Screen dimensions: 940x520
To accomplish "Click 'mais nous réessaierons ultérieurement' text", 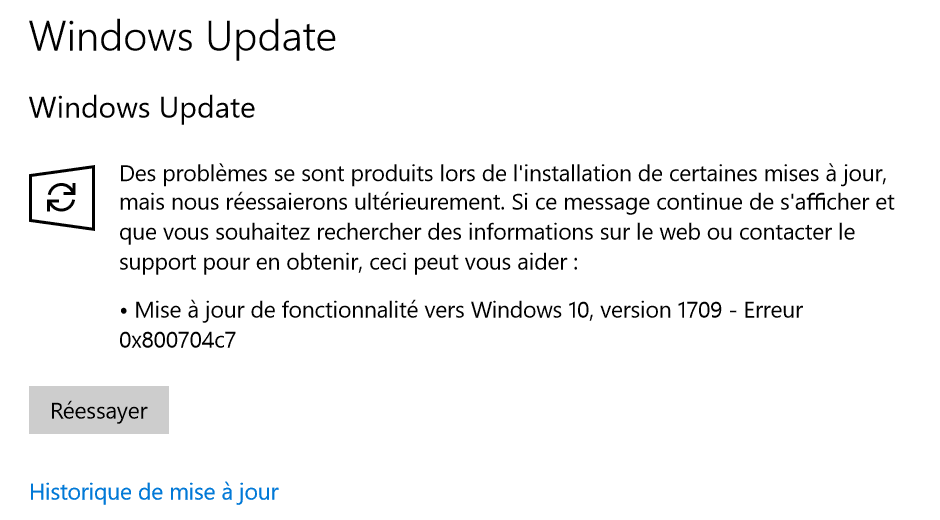I will tap(310, 203).
